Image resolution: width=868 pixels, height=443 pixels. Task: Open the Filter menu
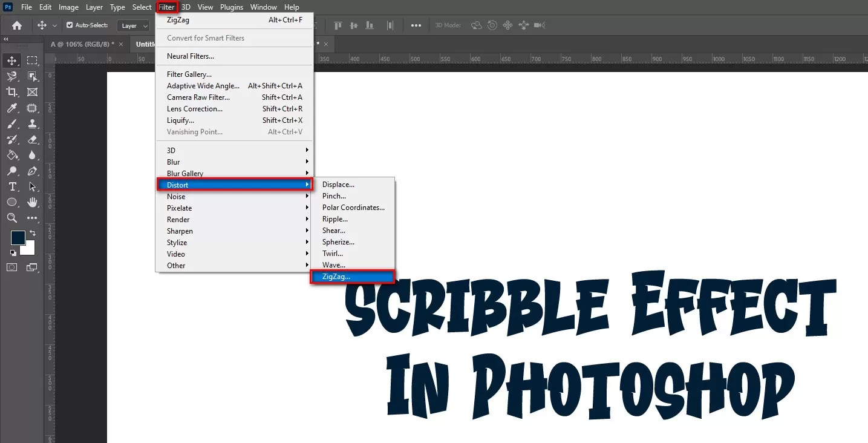pos(166,7)
